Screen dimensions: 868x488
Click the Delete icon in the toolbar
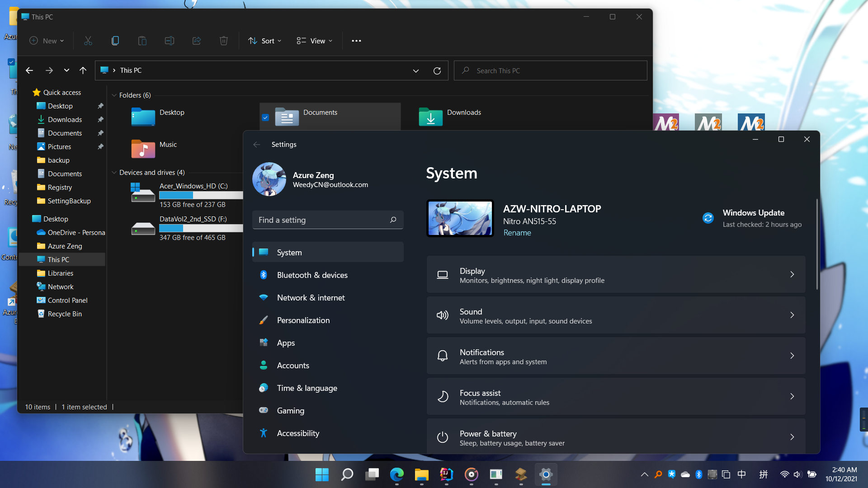[223, 41]
